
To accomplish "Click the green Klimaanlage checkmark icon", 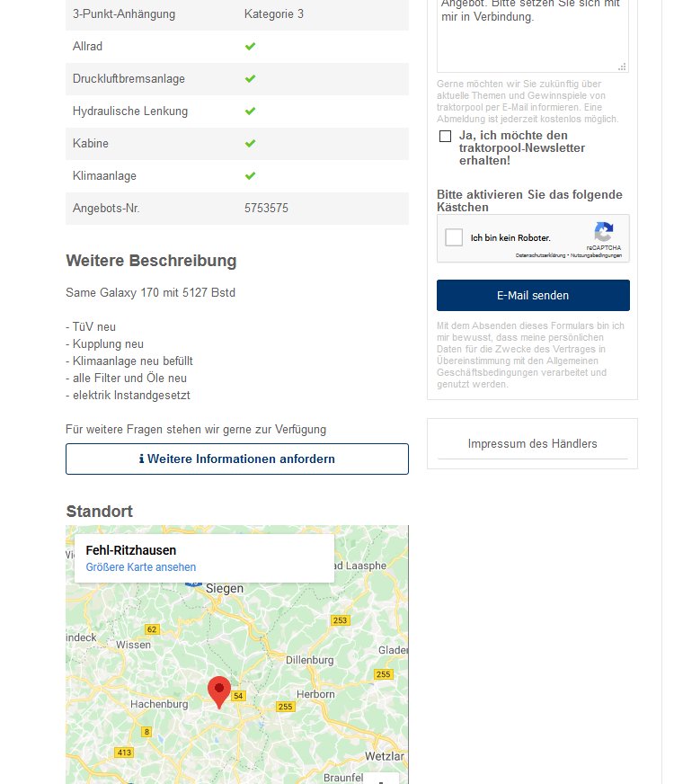I will tap(251, 176).
